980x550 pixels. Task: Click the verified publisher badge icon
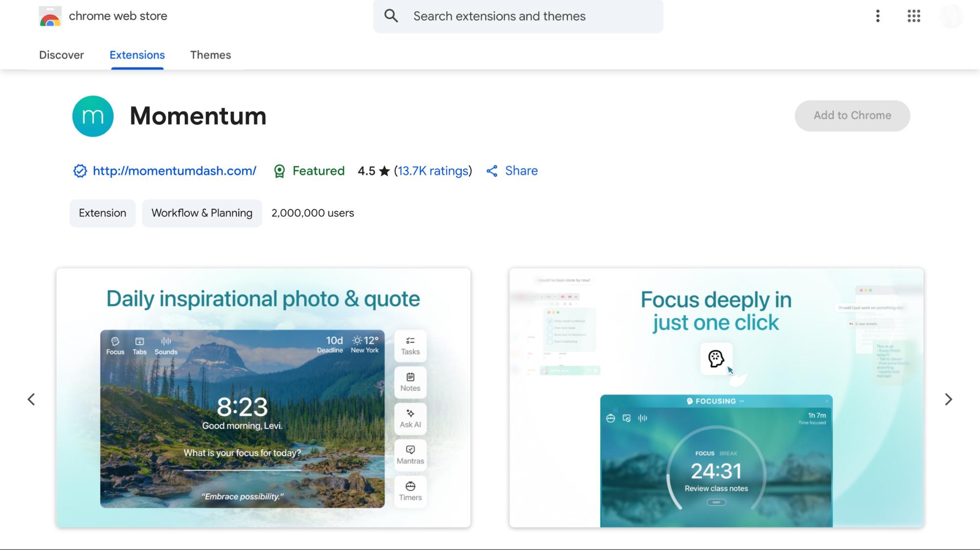point(80,171)
